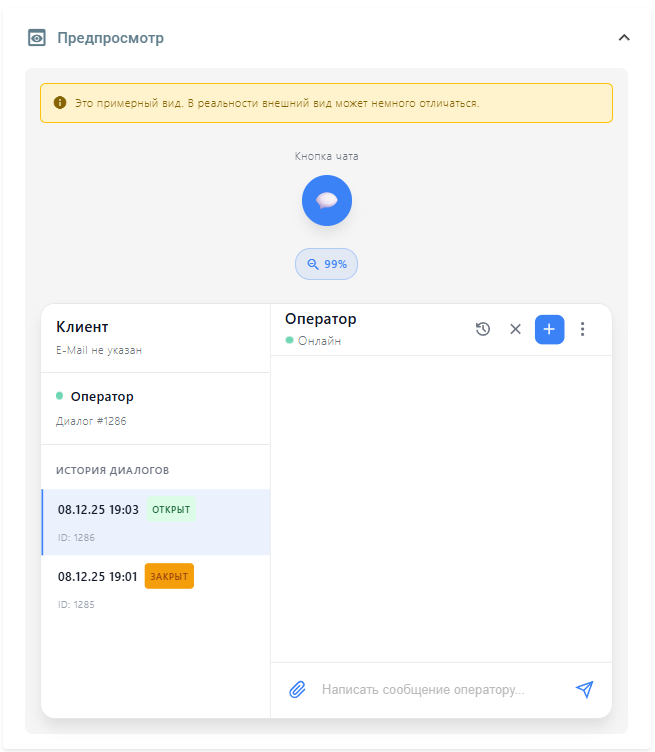Close the dialog with X icon
Viewport: 655px width, 752px height.
pyautogui.click(x=516, y=329)
